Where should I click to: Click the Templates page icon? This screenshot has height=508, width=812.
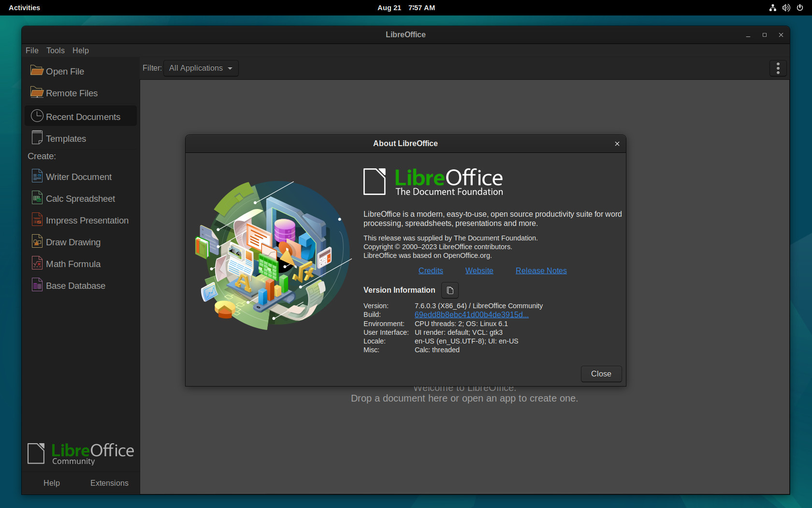tap(37, 138)
